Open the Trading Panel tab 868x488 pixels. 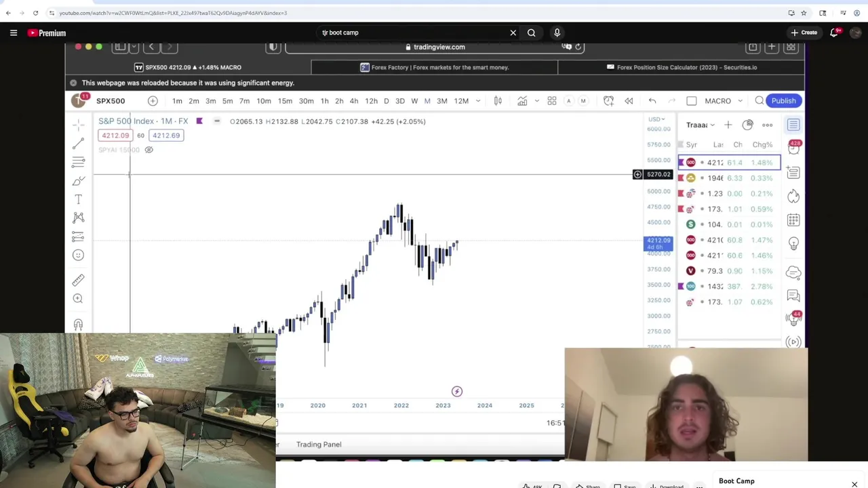point(319,445)
